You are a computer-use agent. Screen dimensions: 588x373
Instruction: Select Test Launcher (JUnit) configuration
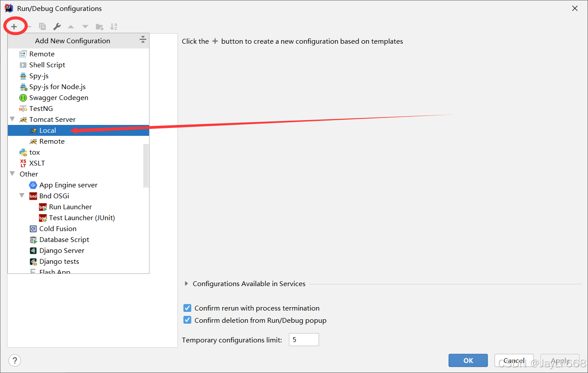pyautogui.click(x=79, y=218)
